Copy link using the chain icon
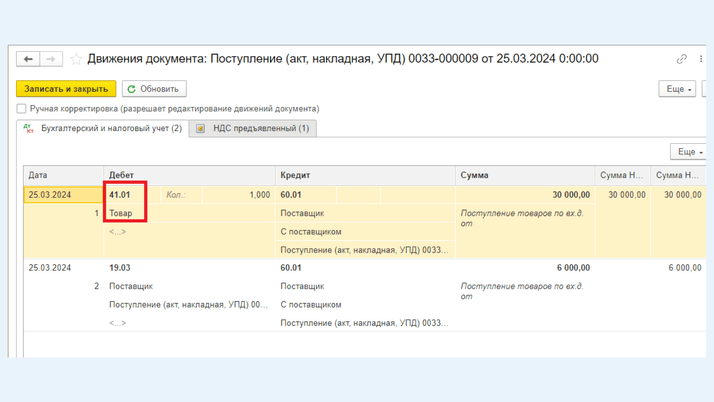This screenshot has height=402, width=714. 681,59
